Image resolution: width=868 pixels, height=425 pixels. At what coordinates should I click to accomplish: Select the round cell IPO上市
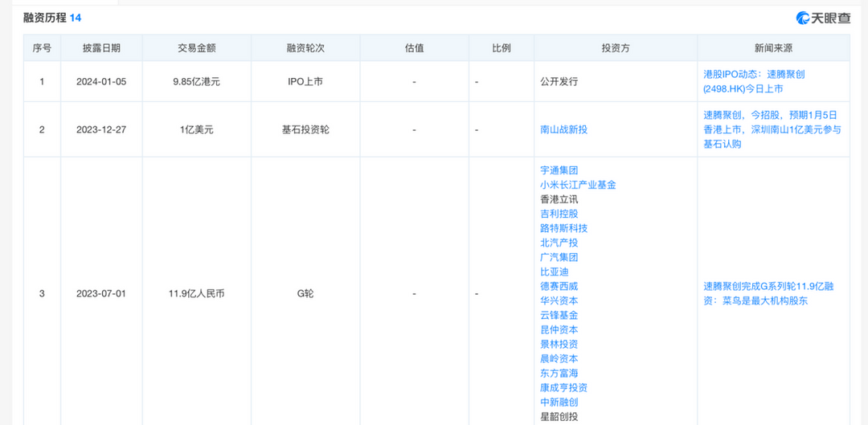coord(305,81)
